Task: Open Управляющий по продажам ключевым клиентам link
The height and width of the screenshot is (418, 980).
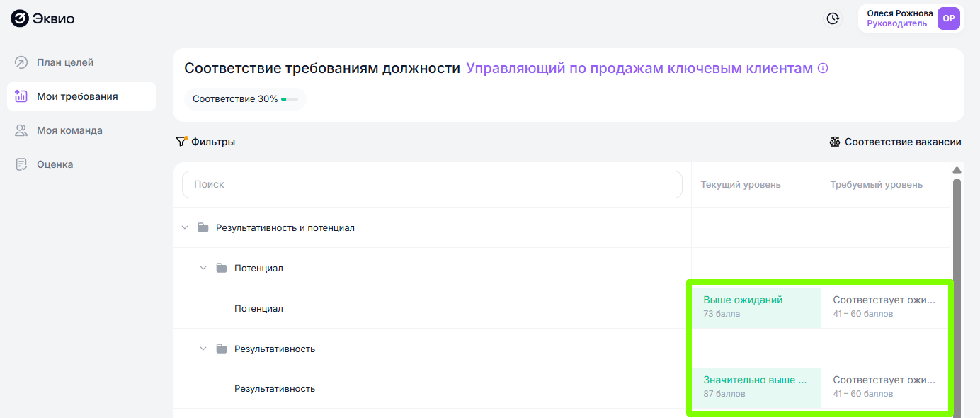Action: [x=639, y=69]
